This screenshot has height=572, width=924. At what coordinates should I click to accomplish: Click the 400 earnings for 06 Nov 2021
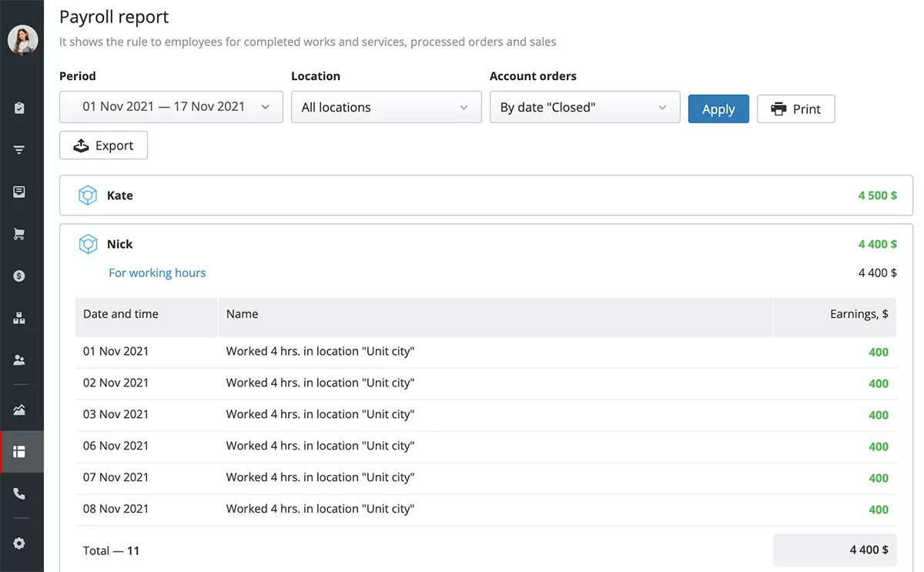[x=879, y=447]
